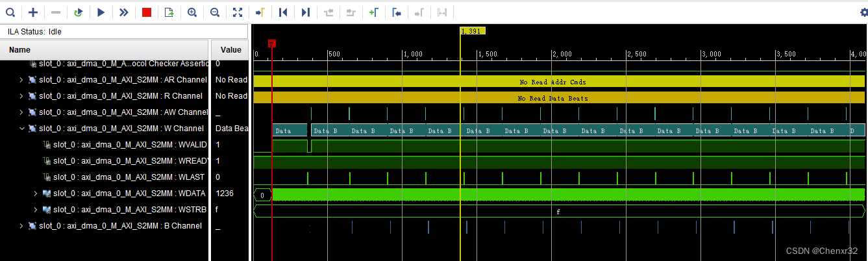The height and width of the screenshot is (261, 868).
Task: Export ILA data file icon
Action: coord(169,12)
